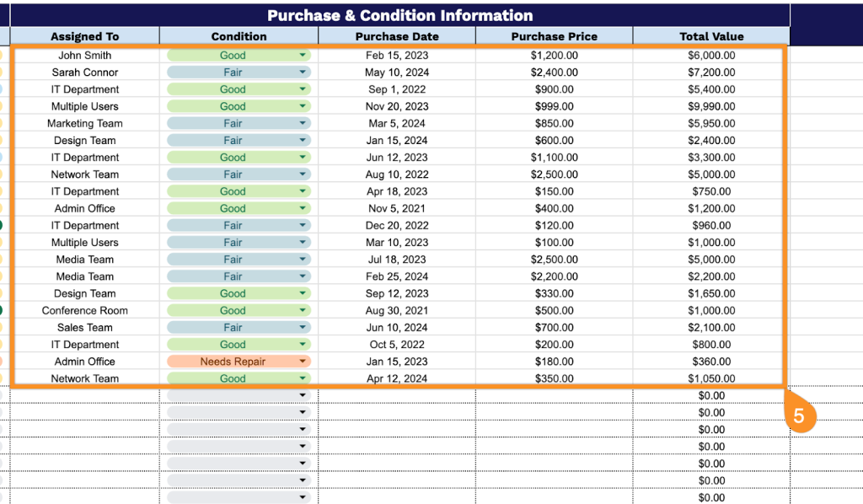
Task: Click the orange step 5 badge
Action: [802, 416]
